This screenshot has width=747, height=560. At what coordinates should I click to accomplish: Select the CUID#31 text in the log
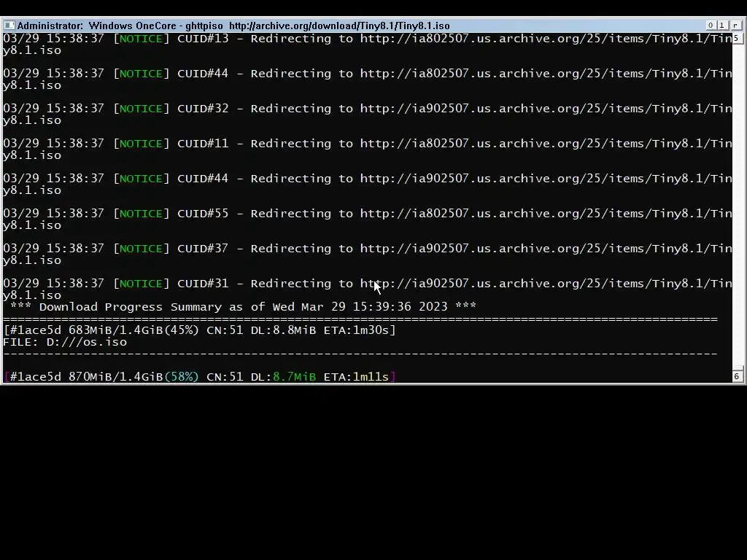coord(203,284)
